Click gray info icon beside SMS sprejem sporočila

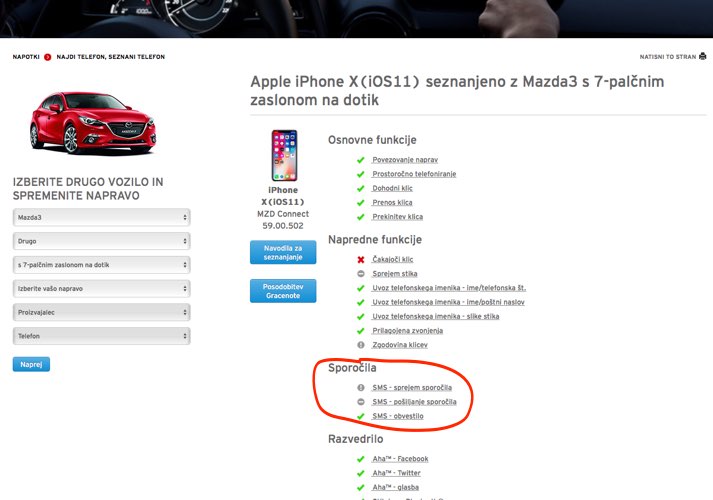(x=361, y=388)
